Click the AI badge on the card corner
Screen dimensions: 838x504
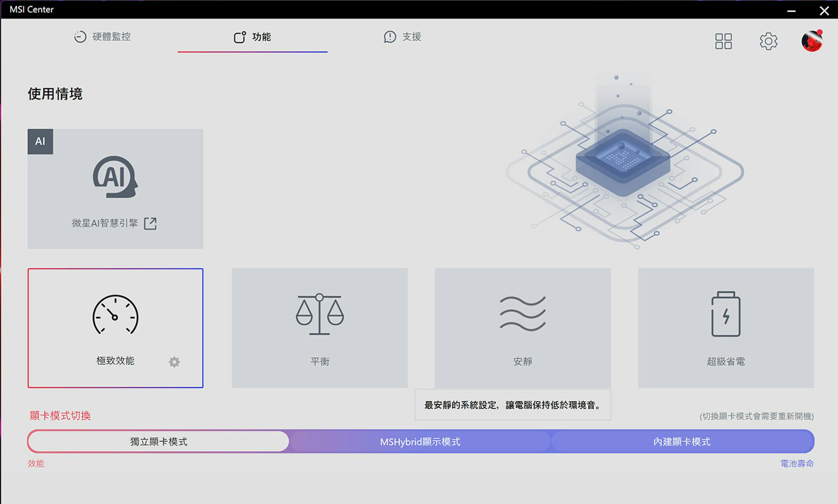tap(40, 141)
